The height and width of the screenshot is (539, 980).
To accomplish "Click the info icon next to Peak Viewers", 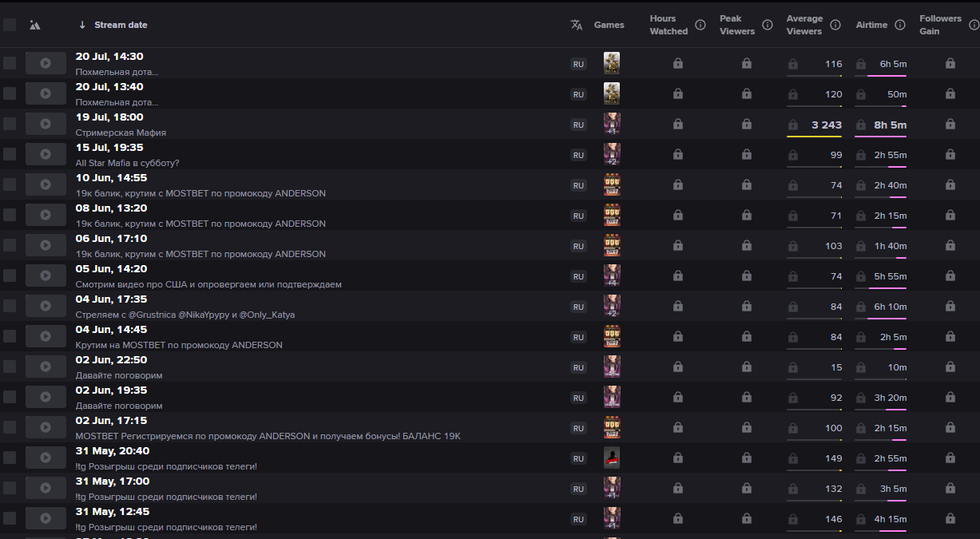I will (768, 25).
